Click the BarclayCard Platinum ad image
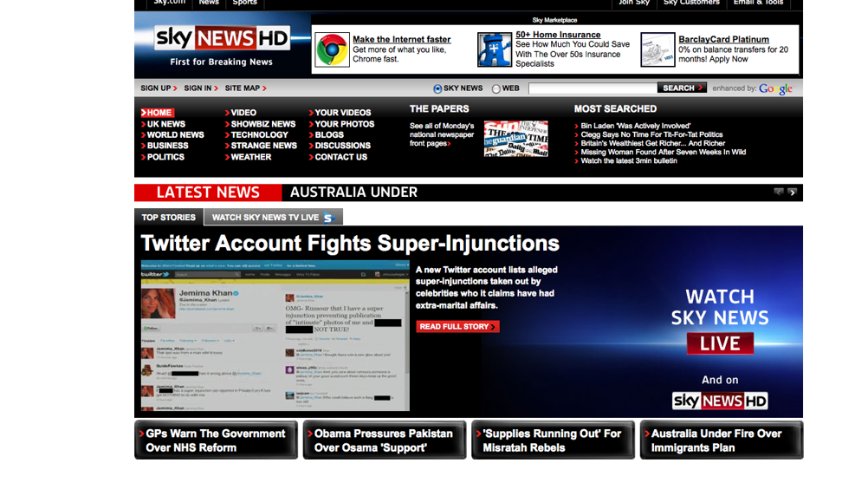868x483 pixels. click(x=657, y=49)
